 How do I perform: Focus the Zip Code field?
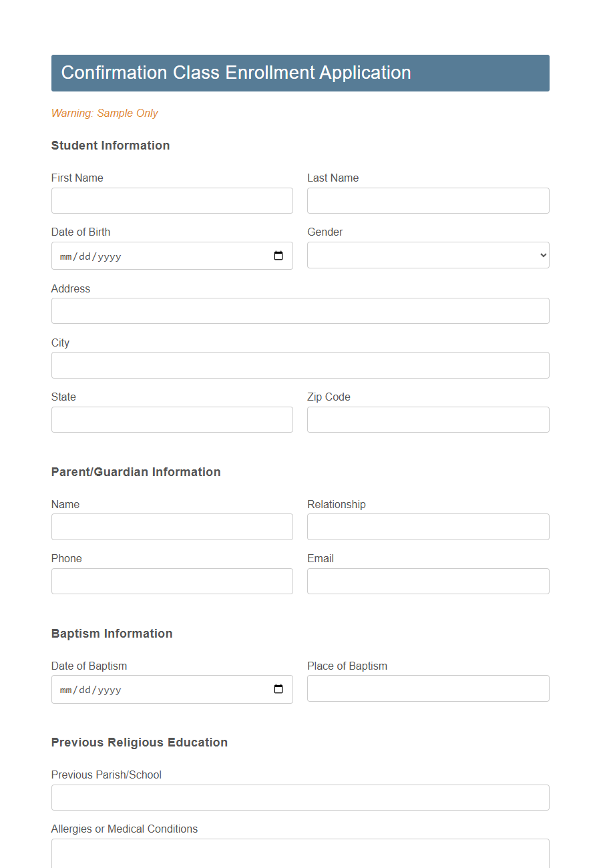click(427, 419)
